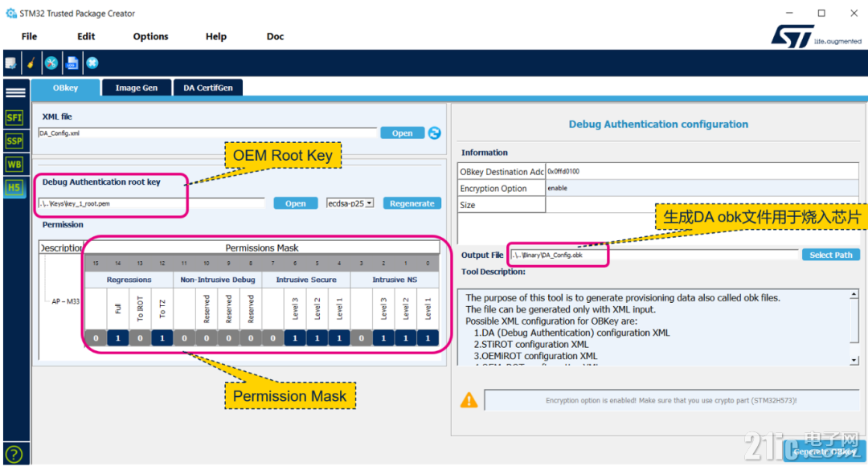Open the ecdsa-p25 key type dropdown
Screen dimensions: 868x466
(x=350, y=203)
